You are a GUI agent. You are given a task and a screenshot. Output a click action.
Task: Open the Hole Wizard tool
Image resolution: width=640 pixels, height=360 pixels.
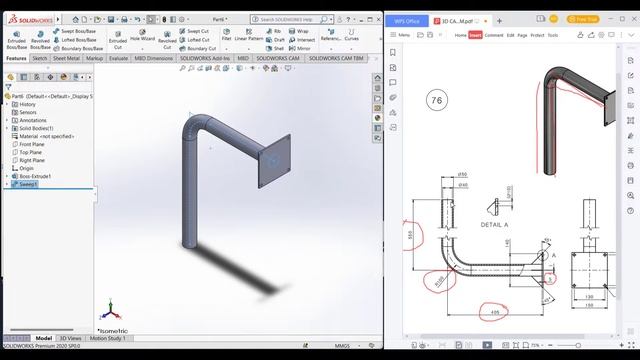click(x=142, y=36)
